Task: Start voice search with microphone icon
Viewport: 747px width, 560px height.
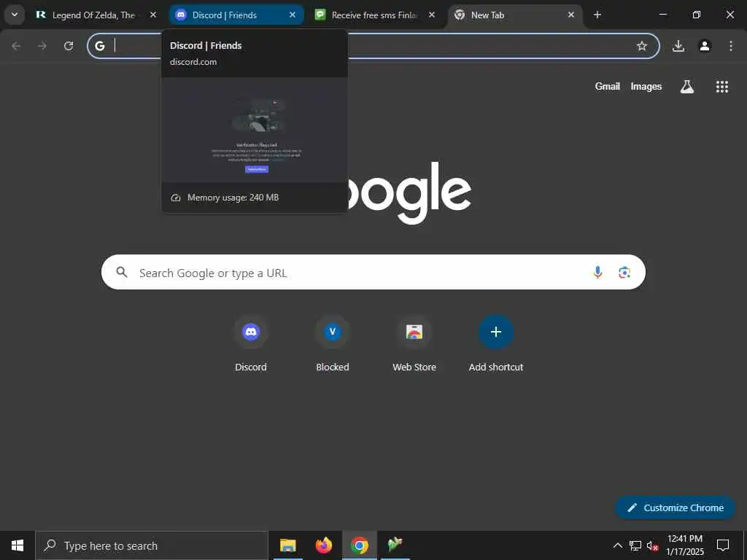Action: pyautogui.click(x=597, y=272)
